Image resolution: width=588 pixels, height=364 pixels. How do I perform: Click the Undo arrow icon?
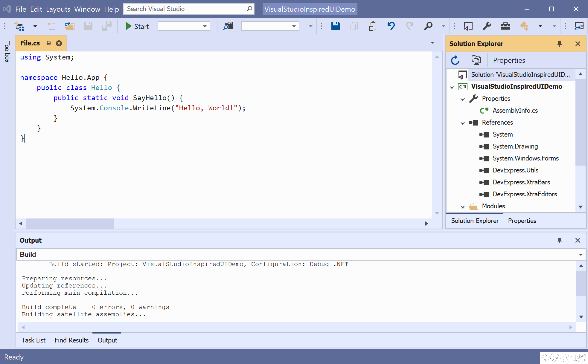(x=391, y=26)
